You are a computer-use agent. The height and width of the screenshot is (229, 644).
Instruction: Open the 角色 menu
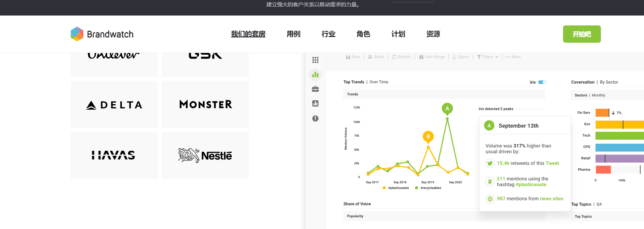(363, 34)
